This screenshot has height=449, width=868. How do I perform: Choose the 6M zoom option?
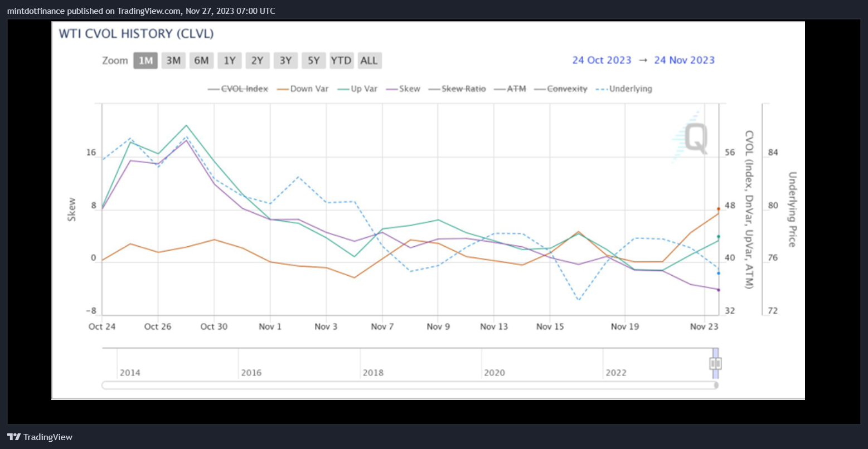pyautogui.click(x=201, y=61)
